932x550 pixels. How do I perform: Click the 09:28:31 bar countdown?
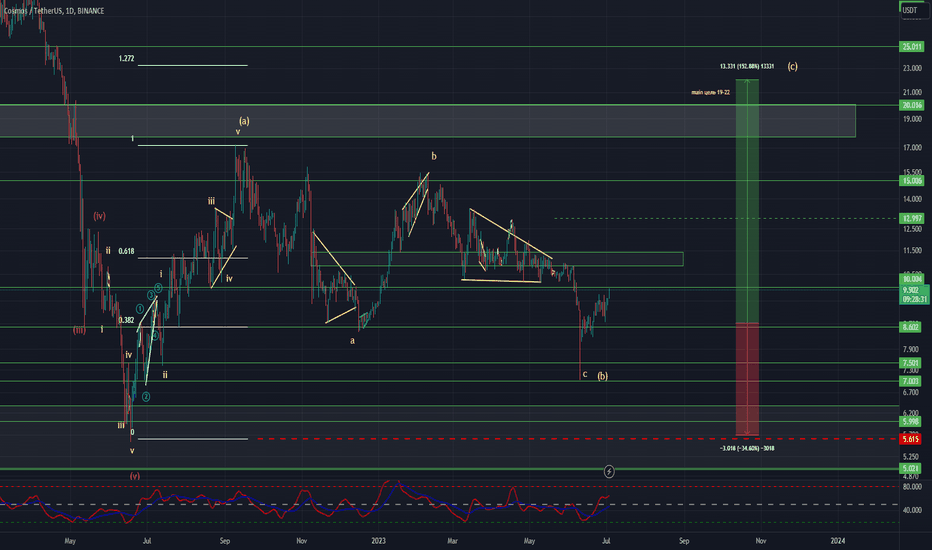914,299
